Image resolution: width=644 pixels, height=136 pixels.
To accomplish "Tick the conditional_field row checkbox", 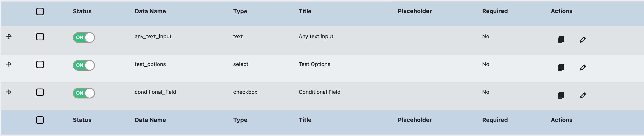I will [x=40, y=92].
